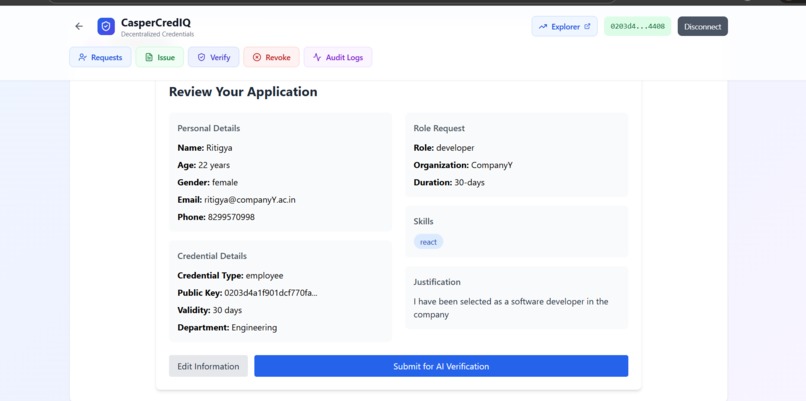806x401 pixels.
Task: Click the justification text about software developer
Action: click(x=511, y=308)
